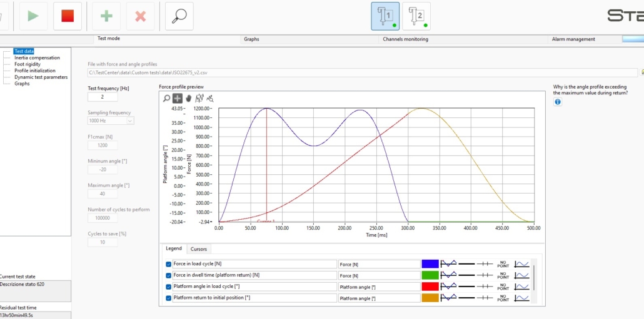The width and height of the screenshot is (644, 319).
Task: Switch to the Cursors tab
Action: [199, 249]
